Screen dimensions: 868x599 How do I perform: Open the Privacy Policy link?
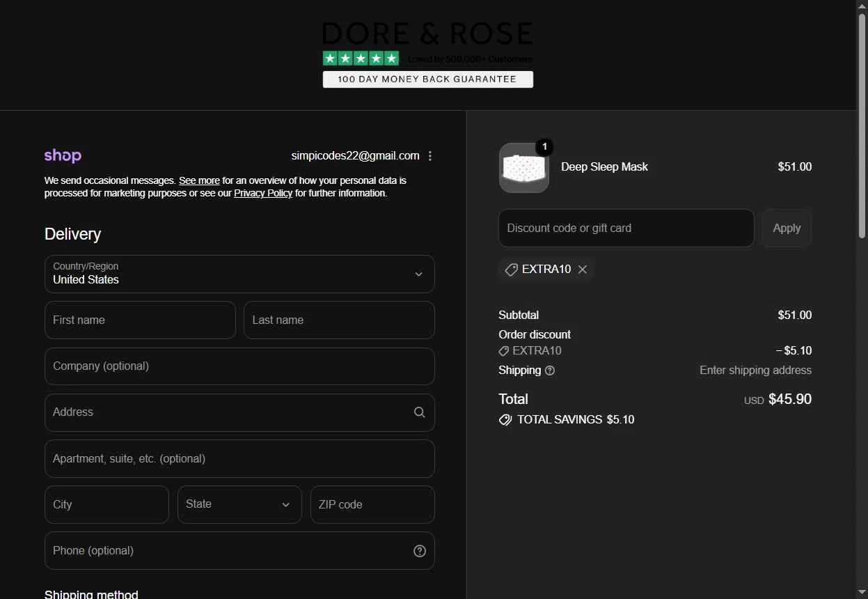[263, 193]
